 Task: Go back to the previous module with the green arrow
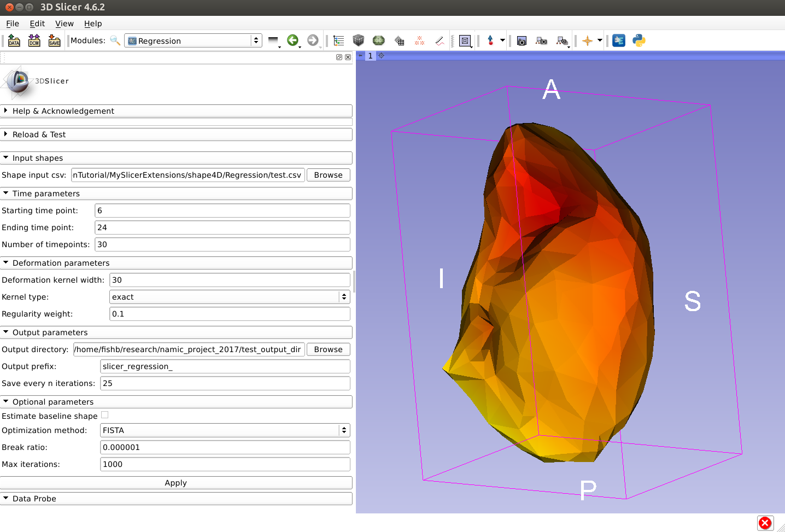tap(292, 40)
